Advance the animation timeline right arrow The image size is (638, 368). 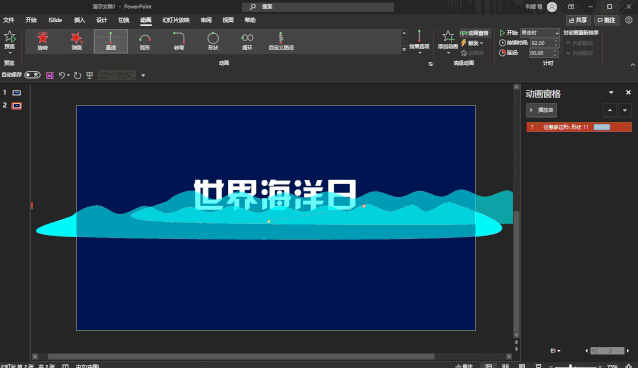(x=628, y=350)
